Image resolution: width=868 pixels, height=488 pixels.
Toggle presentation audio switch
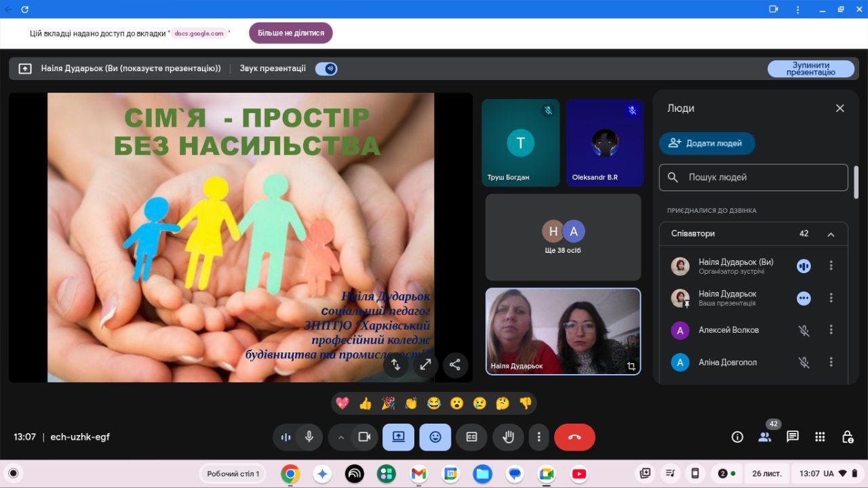326,68
